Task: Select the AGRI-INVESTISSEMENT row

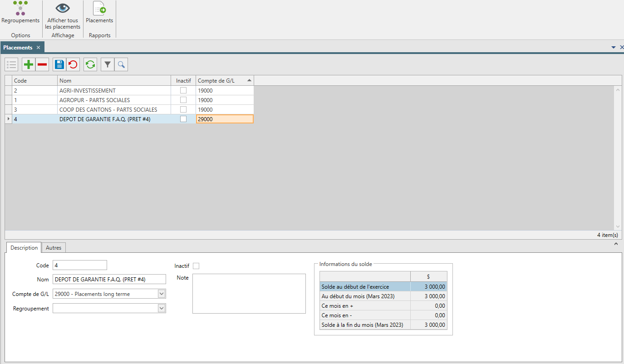Action: click(129, 90)
